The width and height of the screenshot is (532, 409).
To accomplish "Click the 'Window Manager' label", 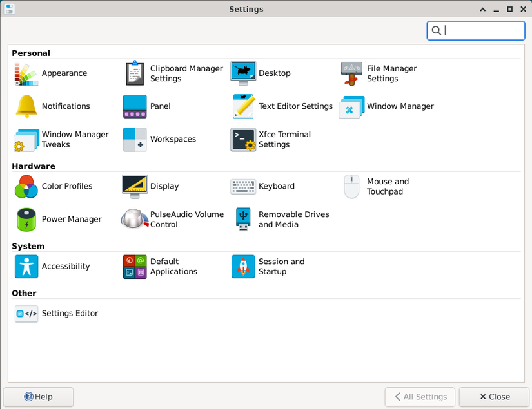I will [400, 106].
